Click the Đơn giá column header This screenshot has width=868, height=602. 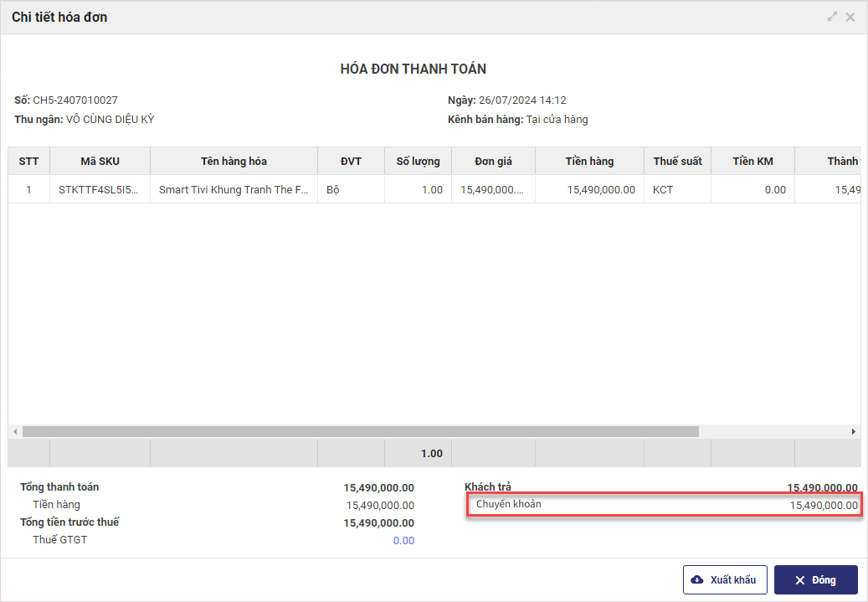point(493,162)
